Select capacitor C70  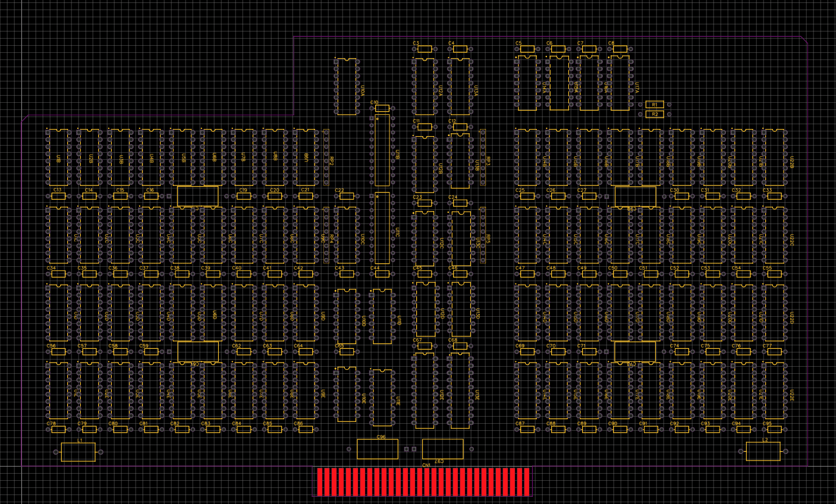pos(558,352)
